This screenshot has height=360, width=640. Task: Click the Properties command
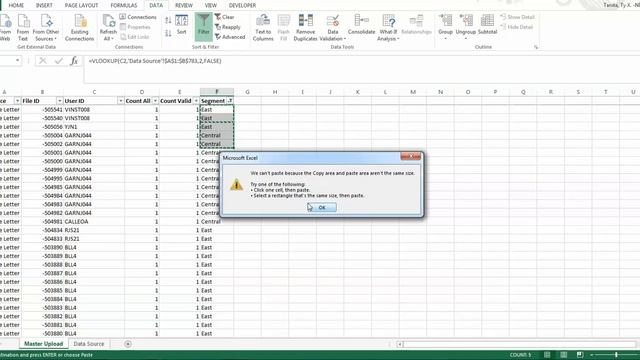(x=135, y=27)
